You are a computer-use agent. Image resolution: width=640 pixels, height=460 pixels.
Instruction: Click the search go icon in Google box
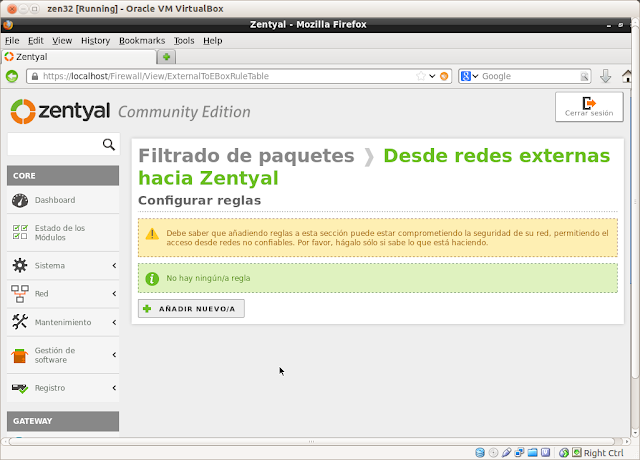click(x=584, y=76)
